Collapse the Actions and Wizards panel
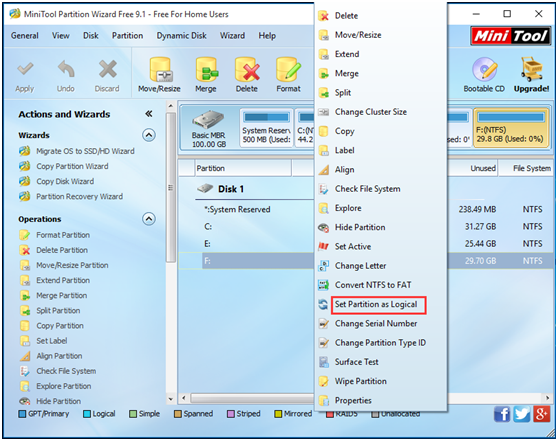The width and height of the screenshot is (558, 441). tap(149, 114)
